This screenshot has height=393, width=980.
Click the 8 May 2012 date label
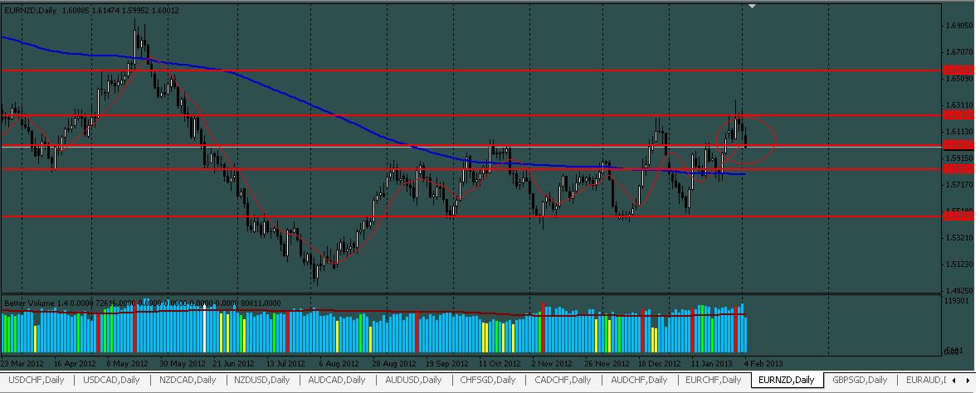(x=128, y=362)
